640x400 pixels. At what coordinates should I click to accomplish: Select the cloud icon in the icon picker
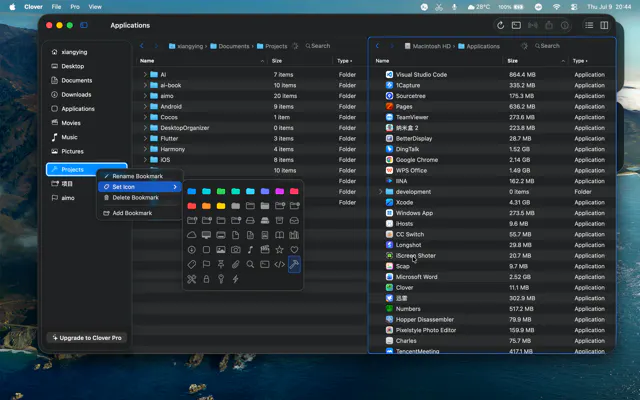pyautogui.click(x=191, y=235)
